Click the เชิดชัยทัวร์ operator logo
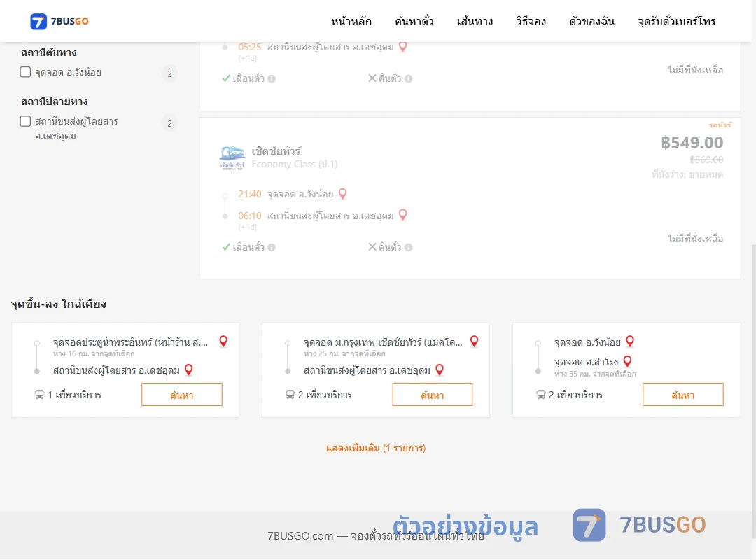 (x=232, y=157)
